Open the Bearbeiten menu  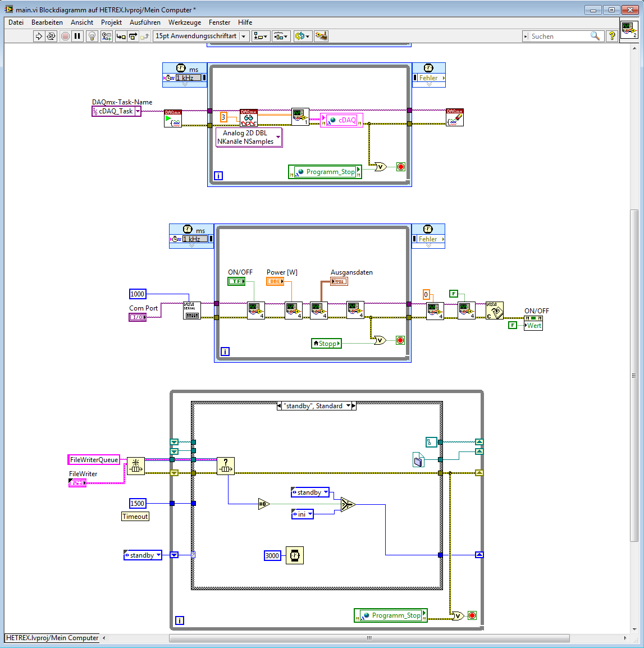(47, 22)
